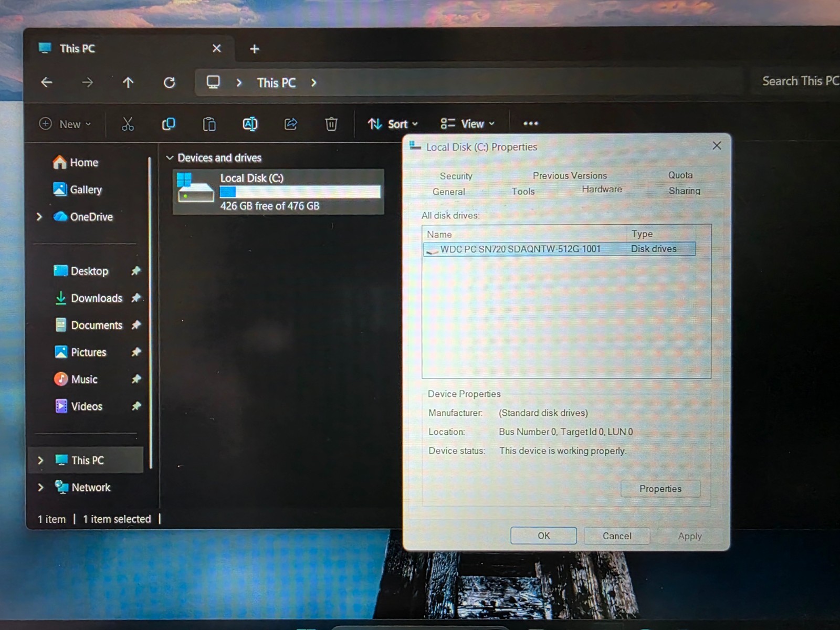
Task: Refresh the This PC view
Action: (x=169, y=82)
